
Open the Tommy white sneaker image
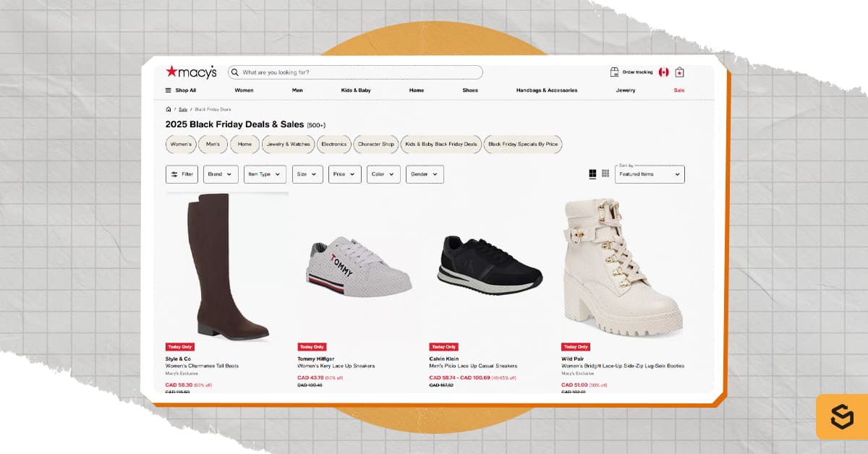click(358, 265)
